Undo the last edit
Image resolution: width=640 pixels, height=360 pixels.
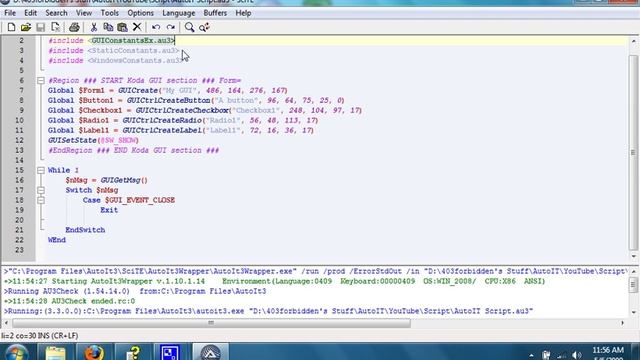[156, 27]
